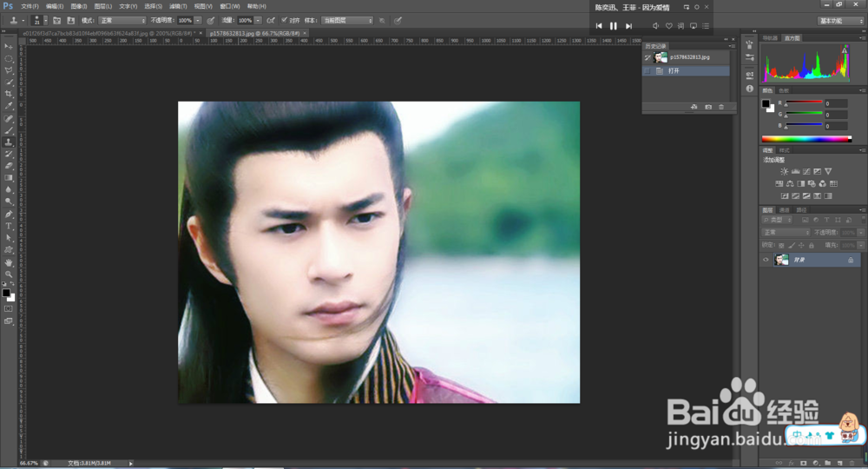The width and height of the screenshot is (868, 469).
Task: Show lyrics with 词 button
Action: (681, 26)
